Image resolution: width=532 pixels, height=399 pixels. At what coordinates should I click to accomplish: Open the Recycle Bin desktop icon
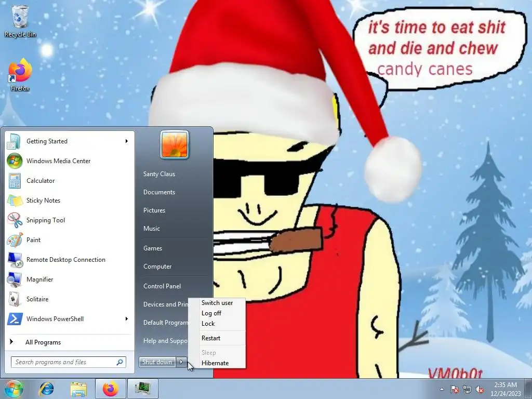pyautogui.click(x=20, y=21)
